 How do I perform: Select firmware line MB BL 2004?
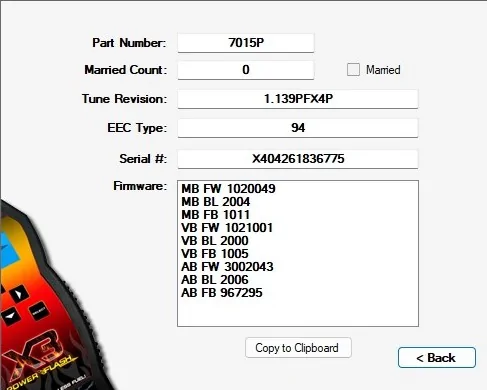point(216,202)
